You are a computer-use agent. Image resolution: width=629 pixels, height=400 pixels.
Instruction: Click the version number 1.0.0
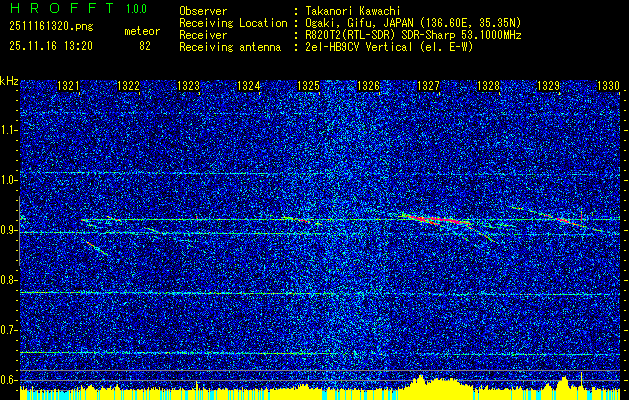[x=136, y=9]
